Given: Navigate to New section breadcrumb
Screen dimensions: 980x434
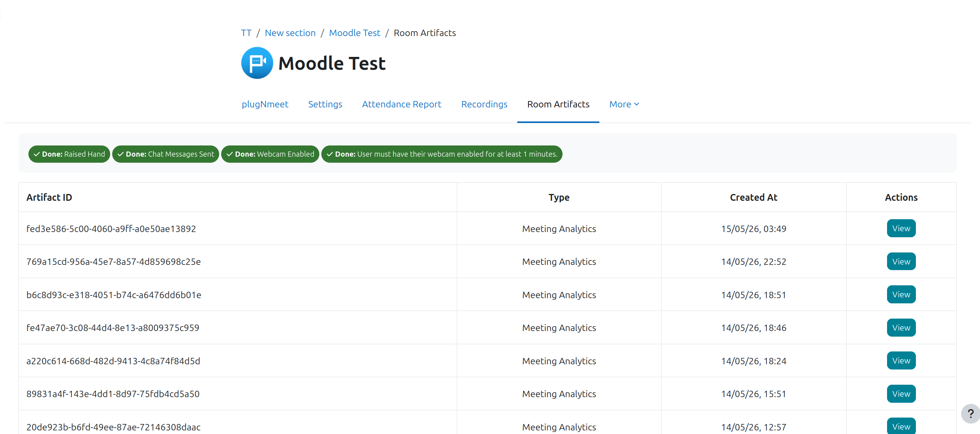Looking at the screenshot, I should click(x=290, y=33).
